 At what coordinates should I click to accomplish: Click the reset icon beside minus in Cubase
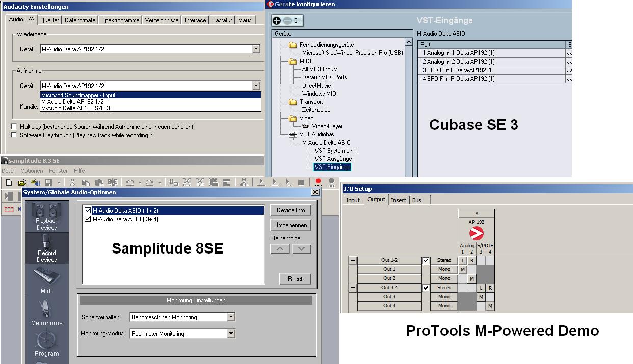coord(298,20)
